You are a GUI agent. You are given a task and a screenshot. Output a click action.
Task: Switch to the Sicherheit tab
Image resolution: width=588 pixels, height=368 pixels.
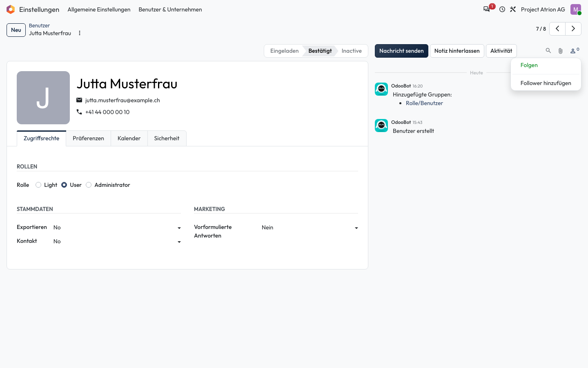pos(167,138)
